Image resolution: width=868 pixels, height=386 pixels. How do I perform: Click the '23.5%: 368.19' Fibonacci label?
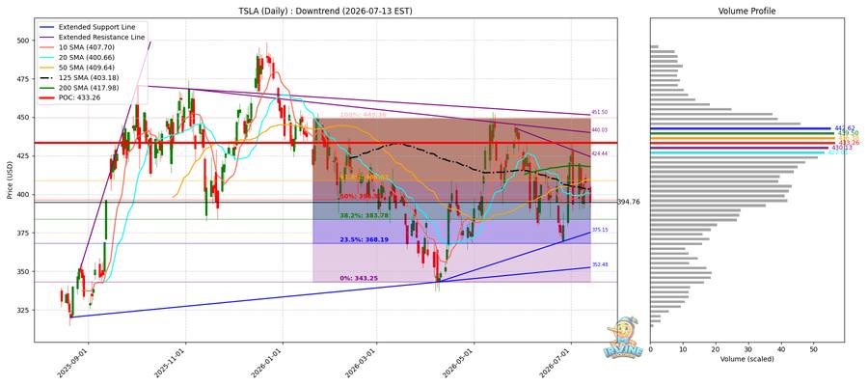click(365, 239)
